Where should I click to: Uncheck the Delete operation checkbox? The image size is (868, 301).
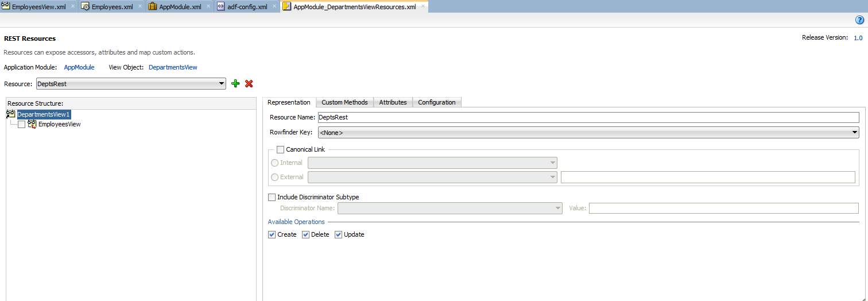tap(306, 234)
